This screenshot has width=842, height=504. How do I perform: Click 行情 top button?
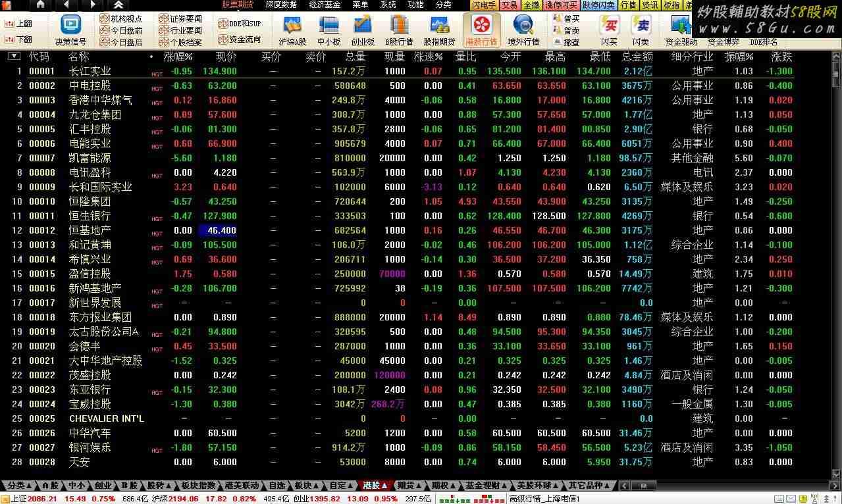(x=629, y=5)
